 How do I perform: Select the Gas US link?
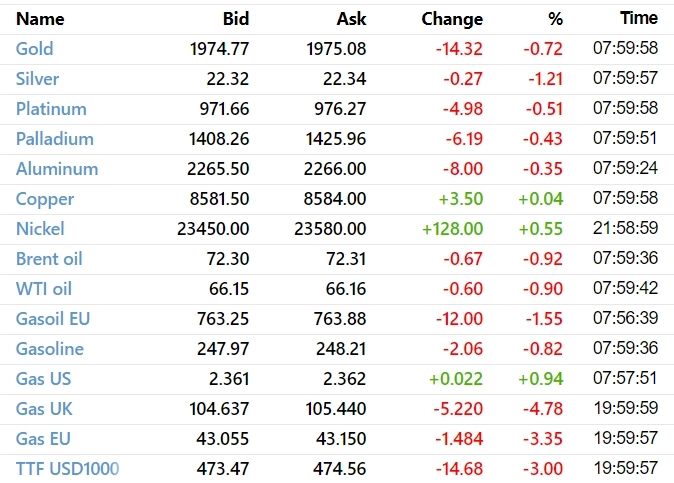[43, 379]
